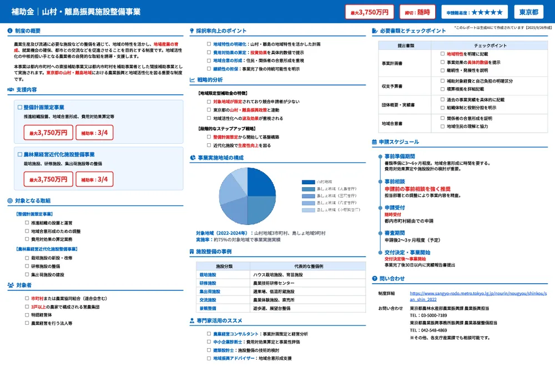Click the 事前相談 marker on the schedule timeline
Screen dimensions: 555x392
click(381, 182)
